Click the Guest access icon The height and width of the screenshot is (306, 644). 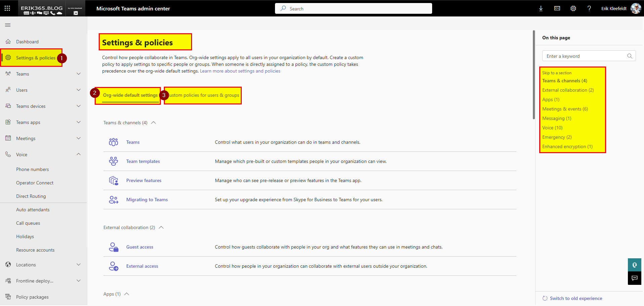[113, 247]
